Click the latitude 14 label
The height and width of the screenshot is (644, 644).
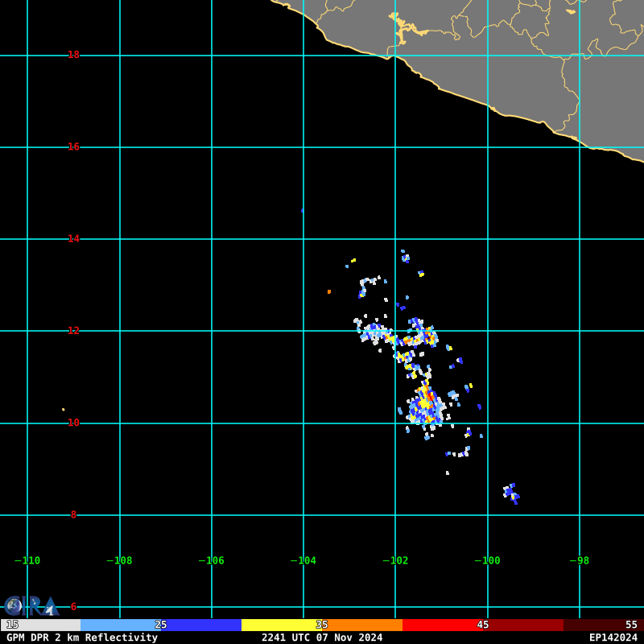click(73, 239)
